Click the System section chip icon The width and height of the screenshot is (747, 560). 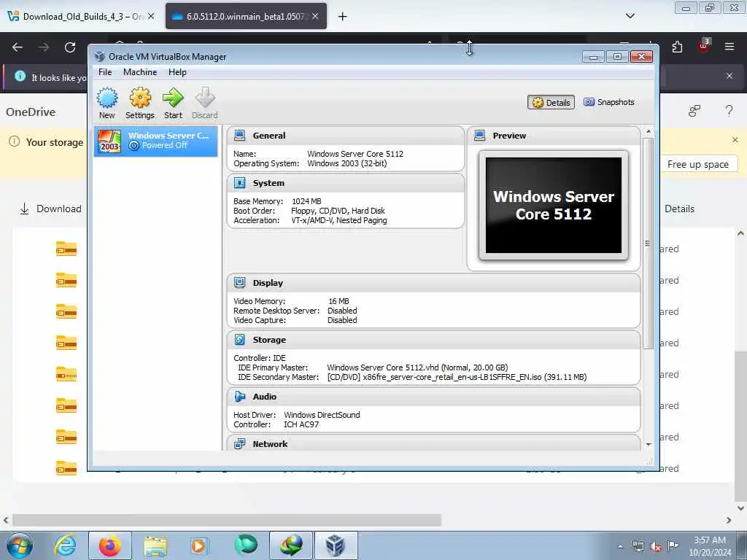click(x=239, y=183)
